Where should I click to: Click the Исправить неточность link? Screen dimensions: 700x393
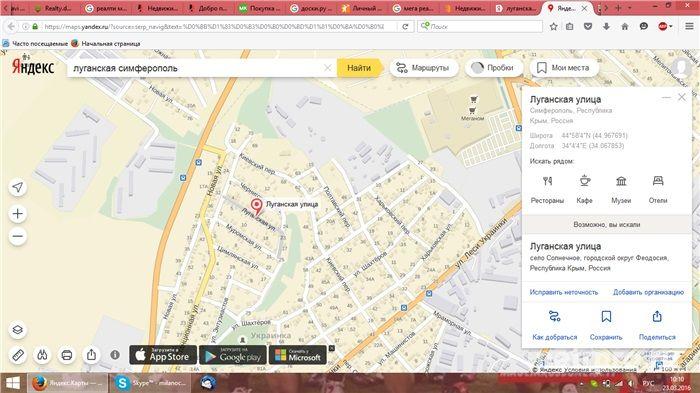coord(563,292)
